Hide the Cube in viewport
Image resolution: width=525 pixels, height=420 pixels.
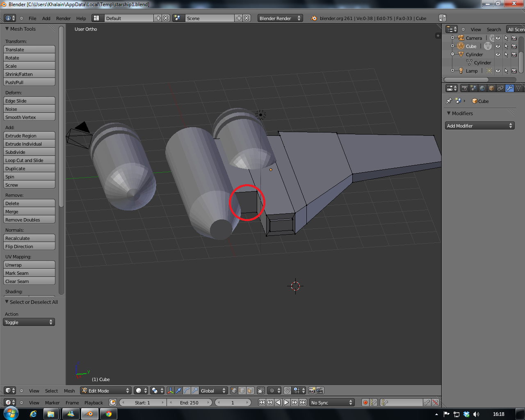pos(498,46)
